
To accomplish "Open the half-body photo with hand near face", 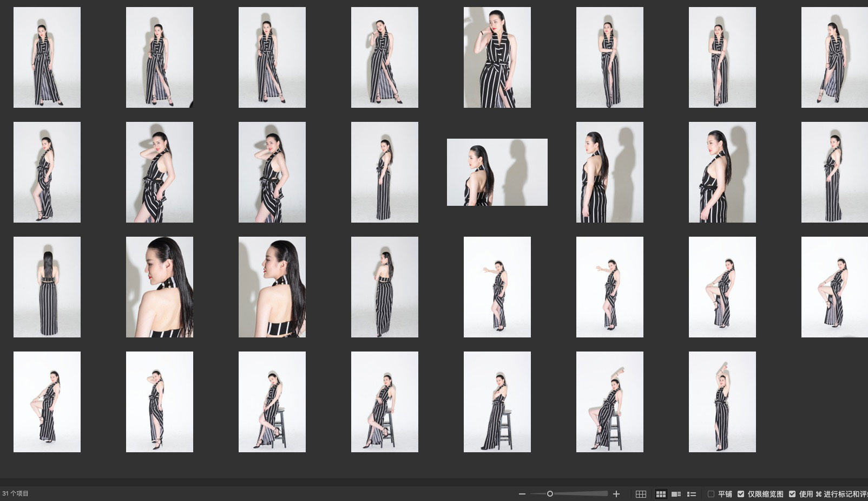I will pyautogui.click(x=497, y=57).
